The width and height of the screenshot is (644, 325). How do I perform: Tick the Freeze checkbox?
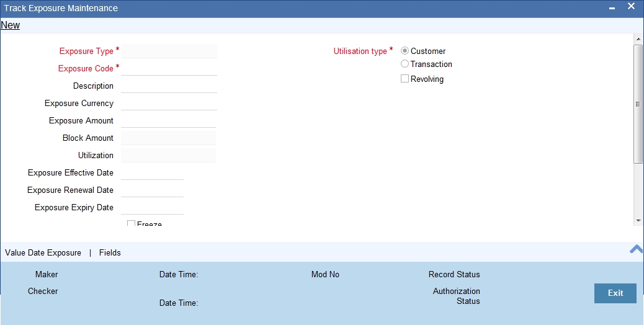click(131, 223)
